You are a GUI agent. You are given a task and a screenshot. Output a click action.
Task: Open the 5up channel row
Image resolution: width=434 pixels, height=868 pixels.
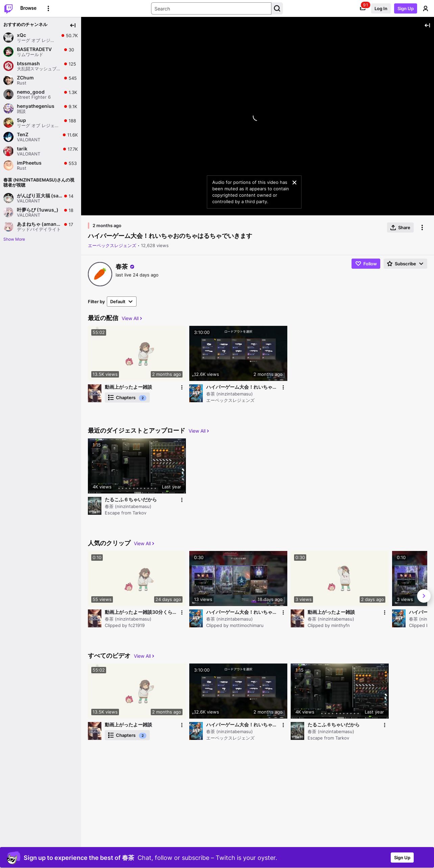click(41, 123)
